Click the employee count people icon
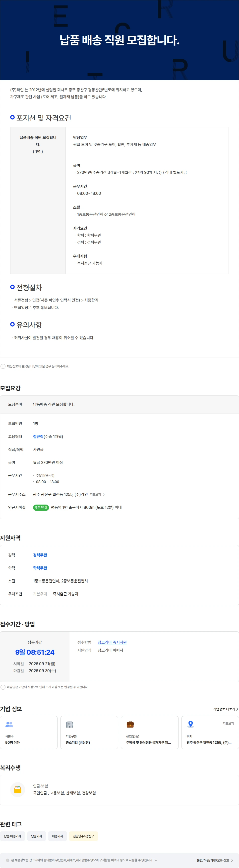This screenshot has height=868, width=239. (x=9, y=724)
